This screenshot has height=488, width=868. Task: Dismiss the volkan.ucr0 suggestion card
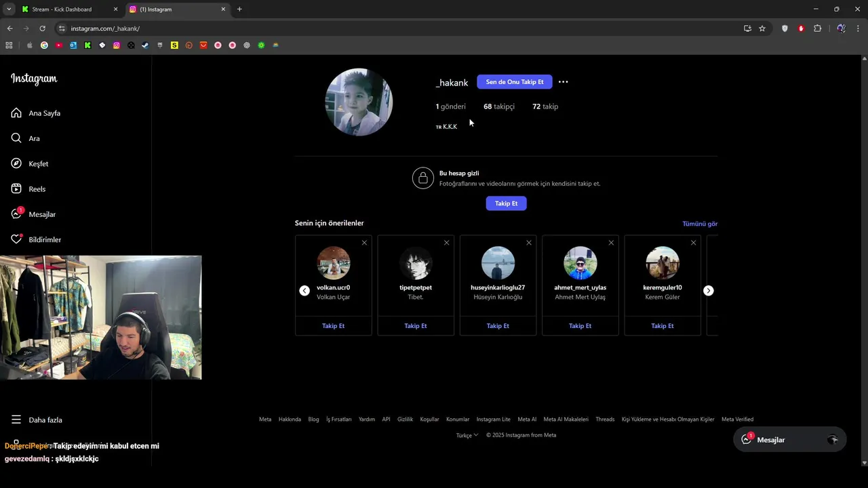[x=364, y=243]
